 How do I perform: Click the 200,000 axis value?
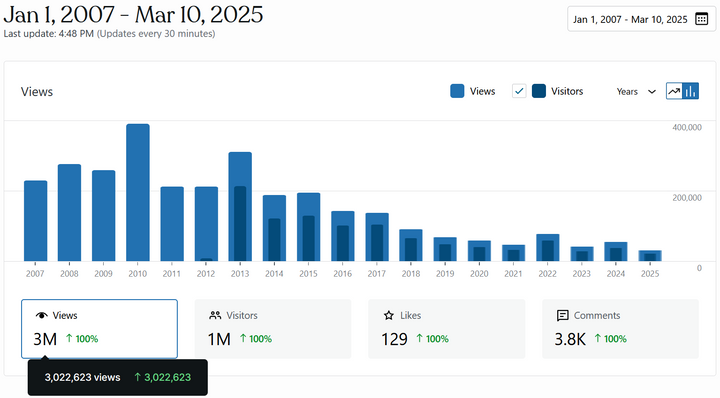click(x=687, y=198)
